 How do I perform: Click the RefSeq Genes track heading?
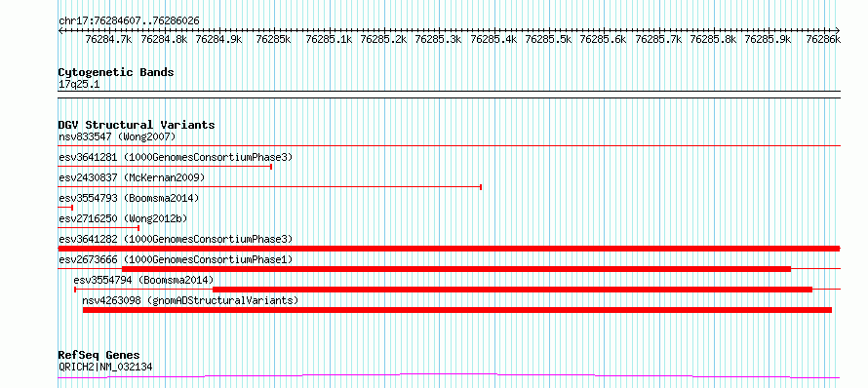coord(99,355)
